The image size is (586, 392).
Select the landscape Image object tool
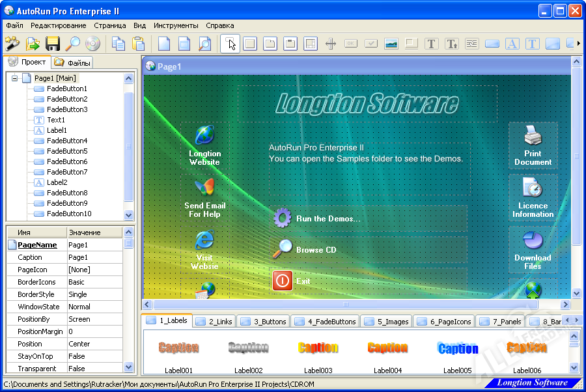(391, 44)
